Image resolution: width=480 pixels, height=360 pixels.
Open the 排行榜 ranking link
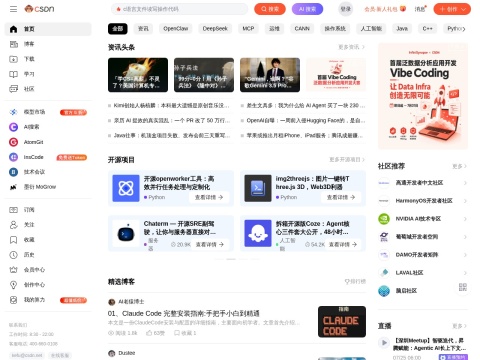[x=355, y=282]
